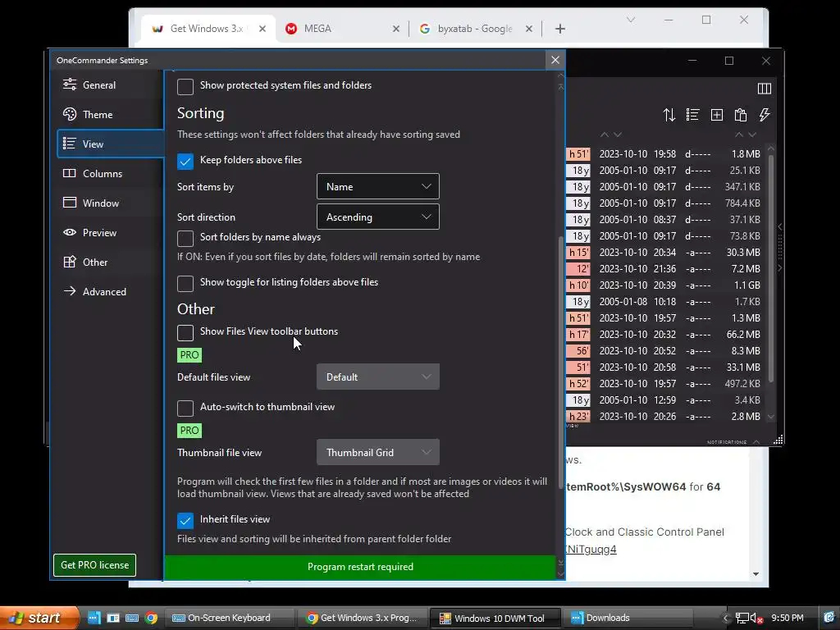The width and height of the screenshot is (840, 630).
Task: Select the file row sized 497.2 KB
Action: click(x=664, y=384)
